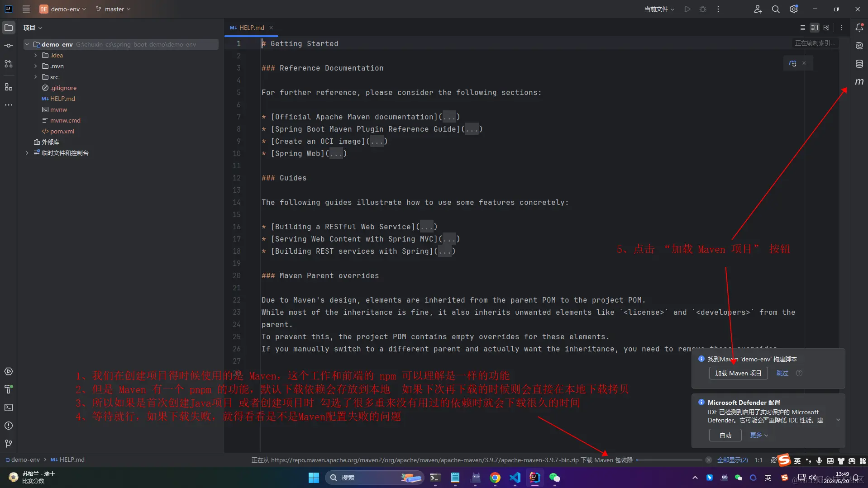Open Google Chrome from taskbar
868x488 pixels.
pos(495,478)
